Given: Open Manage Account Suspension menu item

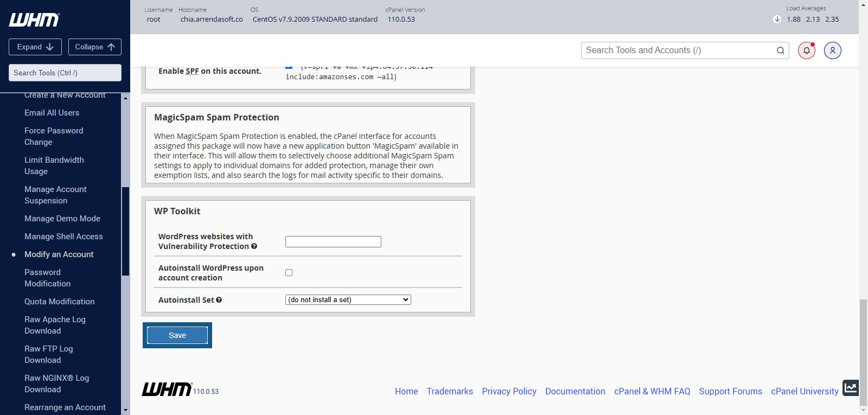Looking at the screenshot, I should [x=55, y=195].
